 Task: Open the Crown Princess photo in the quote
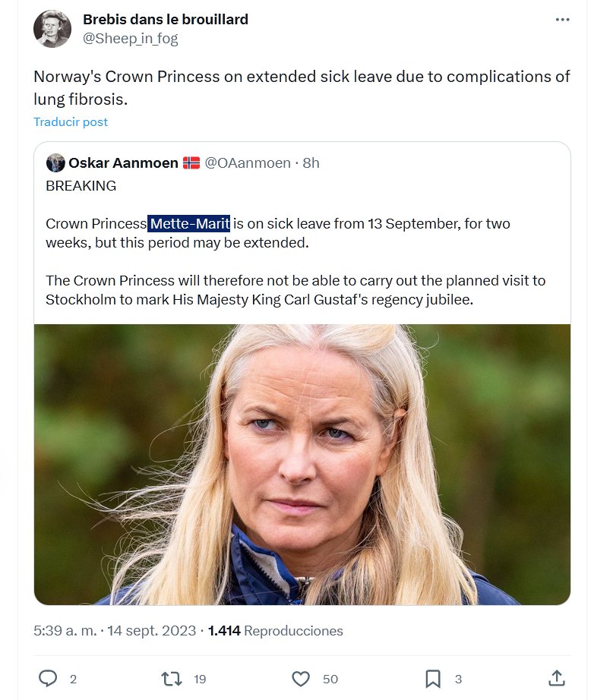[x=302, y=464]
